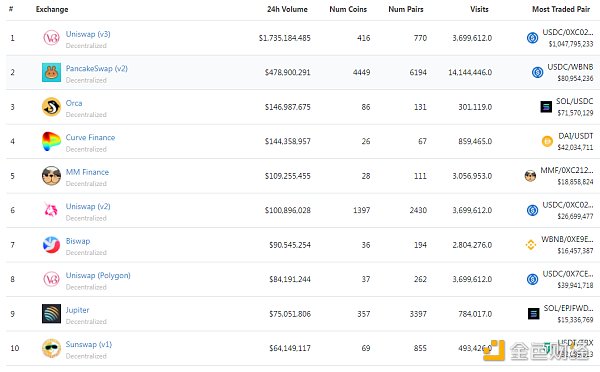Click the WBNB pair coin icon
This screenshot has width=600, height=372.
531,245
